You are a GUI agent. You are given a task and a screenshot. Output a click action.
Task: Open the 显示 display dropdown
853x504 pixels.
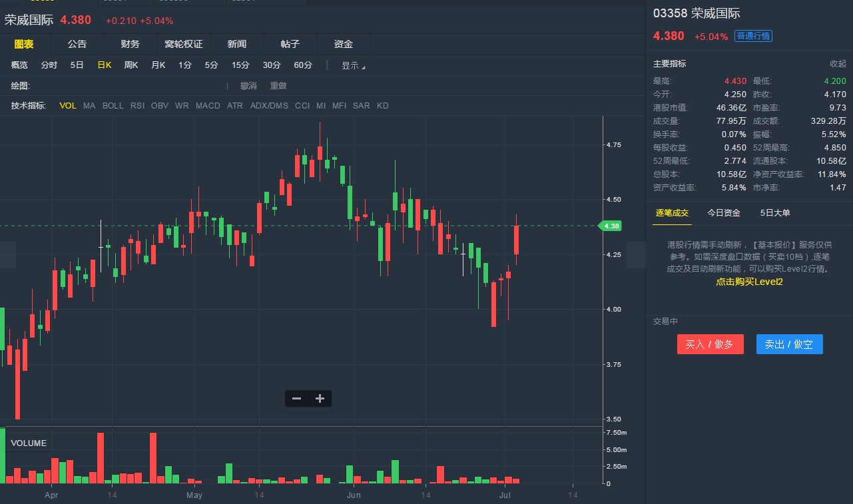pos(353,65)
